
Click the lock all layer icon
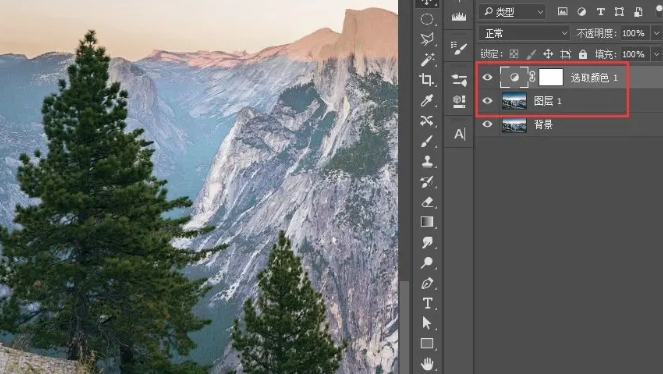(583, 54)
